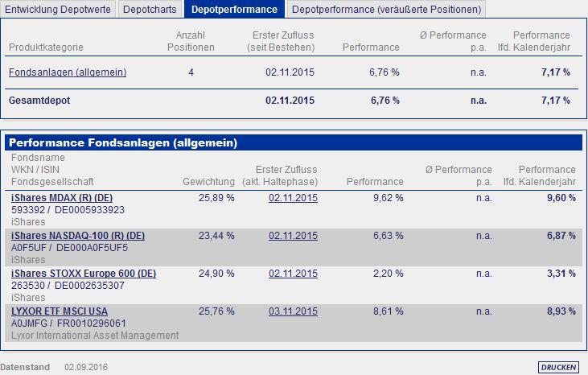Open LYXOR ETF MSCI USA fund link
This screenshot has height=375, width=588.
[60, 311]
